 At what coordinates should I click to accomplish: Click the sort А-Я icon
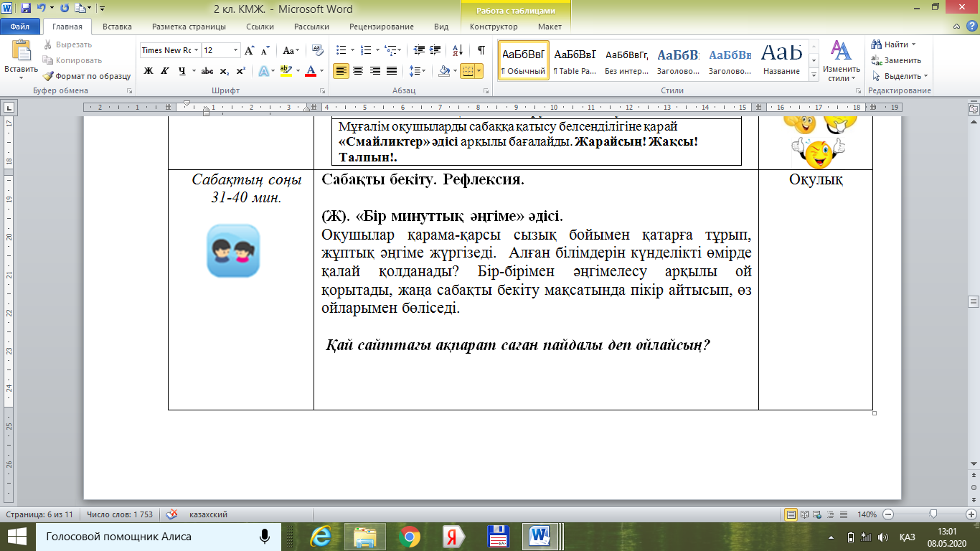pyautogui.click(x=459, y=50)
